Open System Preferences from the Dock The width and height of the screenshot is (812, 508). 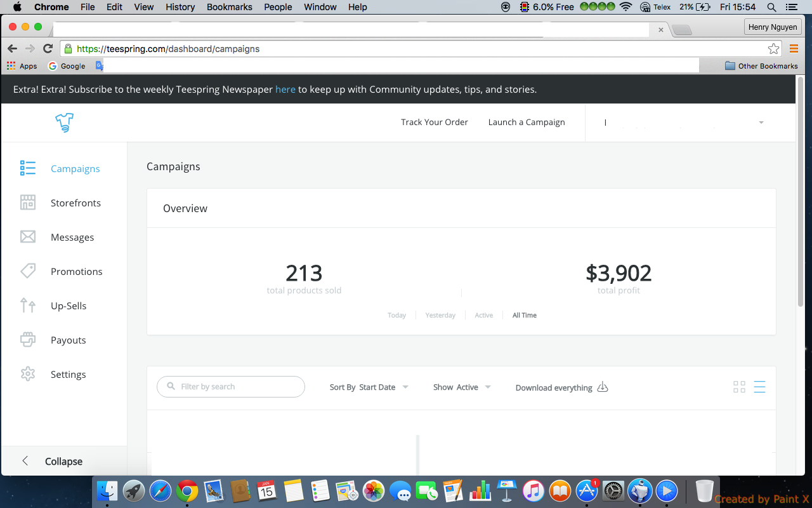(x=613, y=491)
